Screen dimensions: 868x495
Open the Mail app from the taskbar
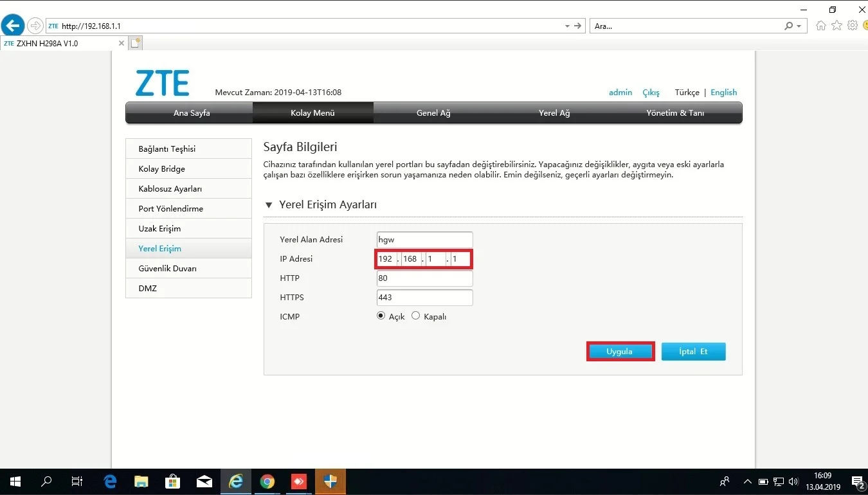click(x=204, y=482)
